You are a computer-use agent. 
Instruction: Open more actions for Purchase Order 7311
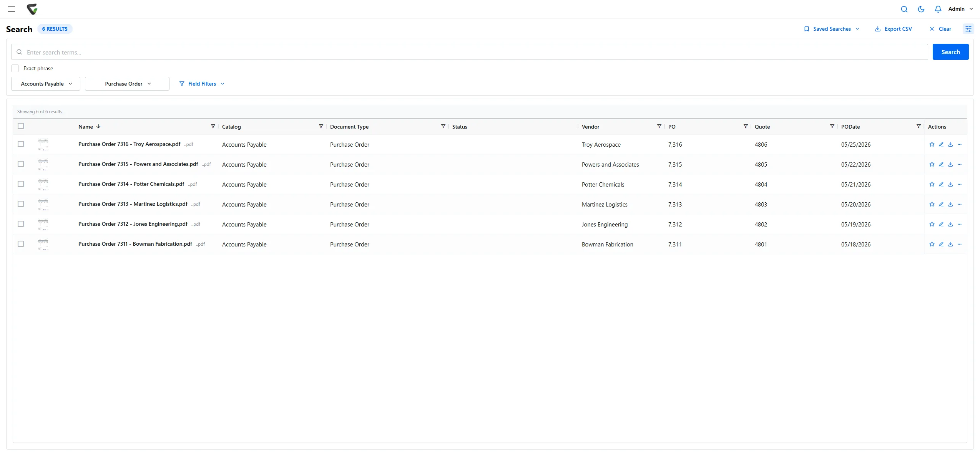(x=960, y=244)
